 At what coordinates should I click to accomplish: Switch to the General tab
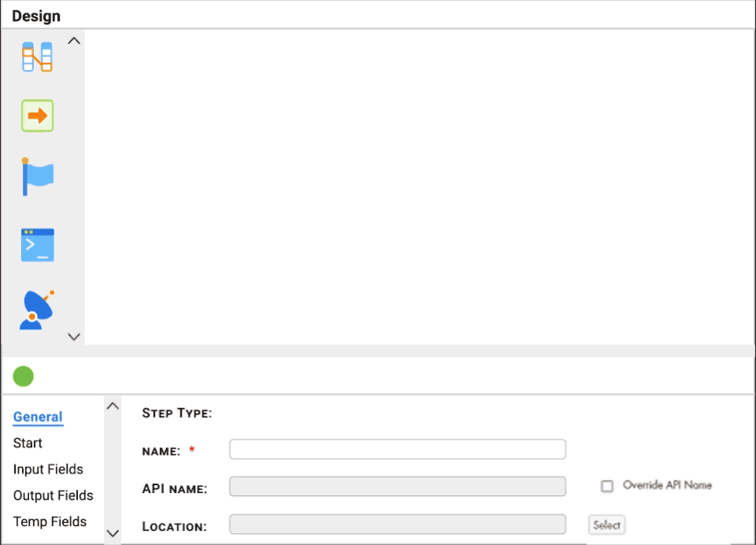[x=37, y=417]
